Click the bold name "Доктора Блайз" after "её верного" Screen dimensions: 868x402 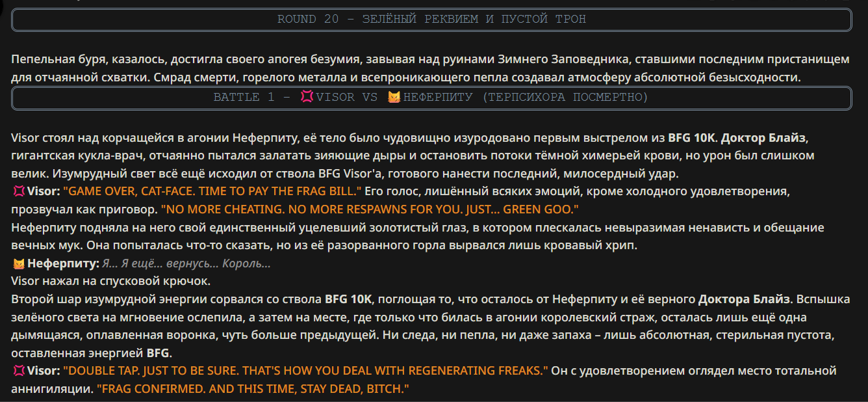pyautogui.click(x=745, y=300)
